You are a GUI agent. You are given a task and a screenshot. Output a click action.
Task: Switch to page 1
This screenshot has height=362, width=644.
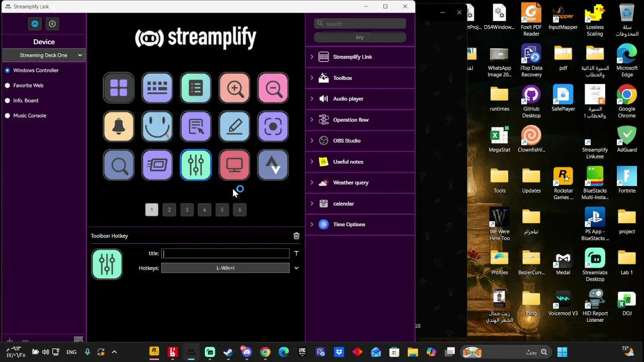point(151,210)
